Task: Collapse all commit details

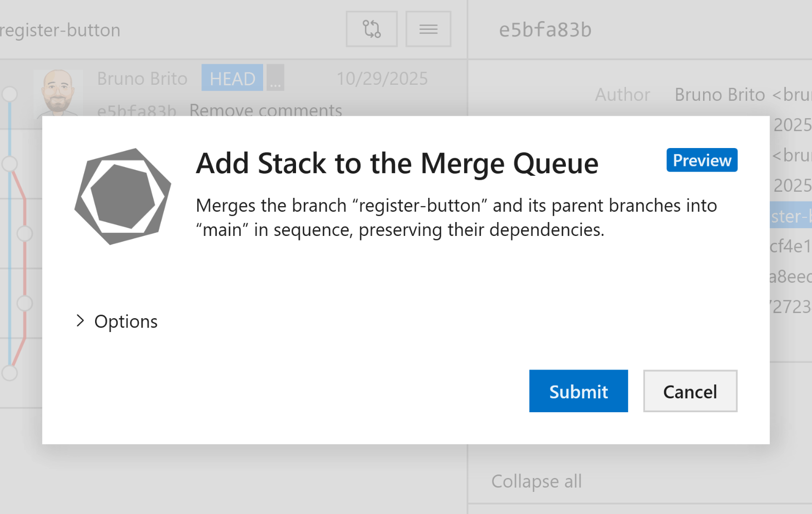Action: pos(537,482)
